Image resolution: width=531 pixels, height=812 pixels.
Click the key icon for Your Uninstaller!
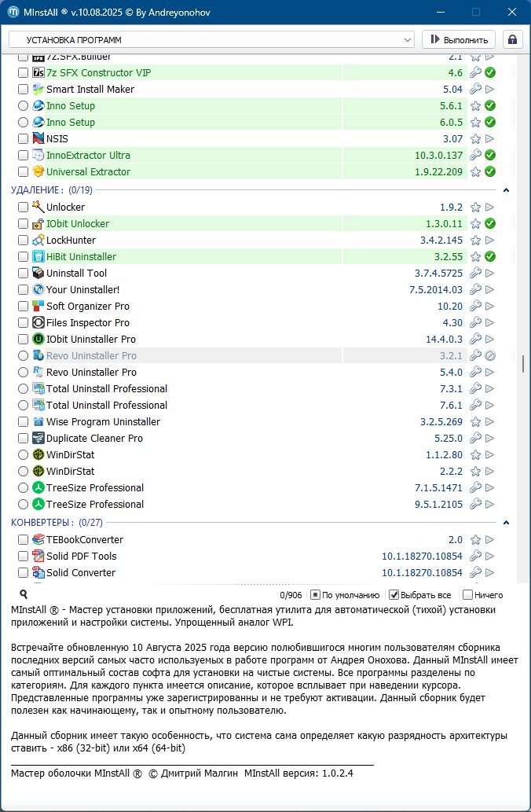click(475, 289)
